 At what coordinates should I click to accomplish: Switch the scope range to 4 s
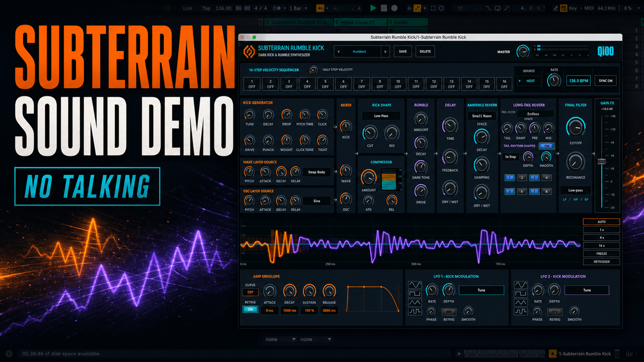[x=602, y=238]
